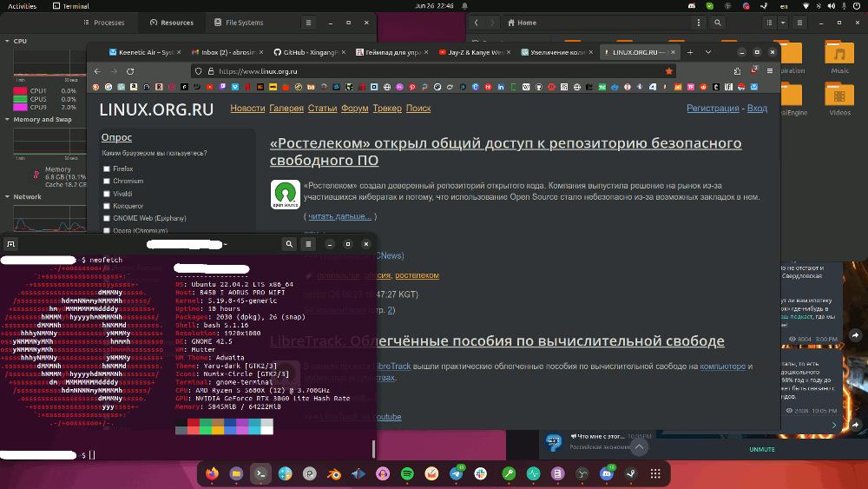Open the Новости link
Screen dimensions: 868x489
tap(247, 108)
